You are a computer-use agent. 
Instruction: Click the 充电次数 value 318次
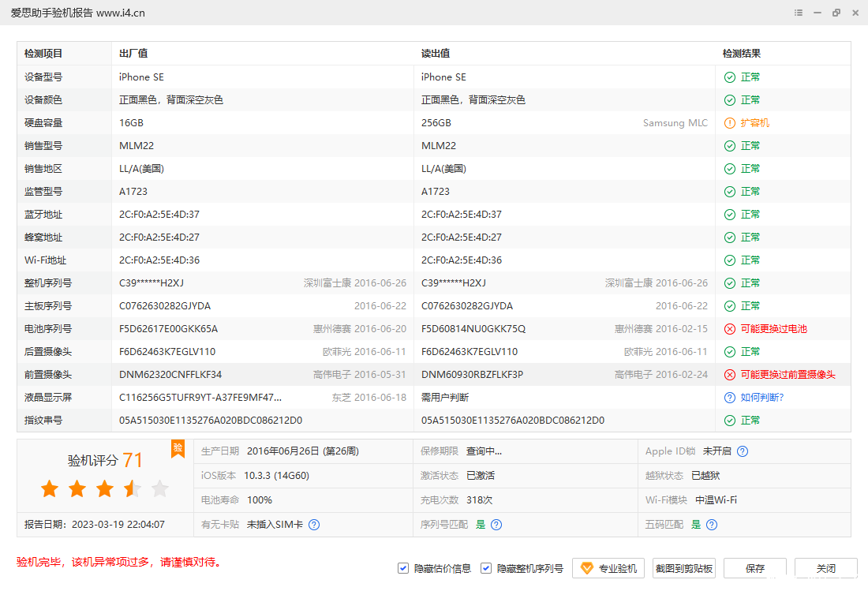point(480,500)
